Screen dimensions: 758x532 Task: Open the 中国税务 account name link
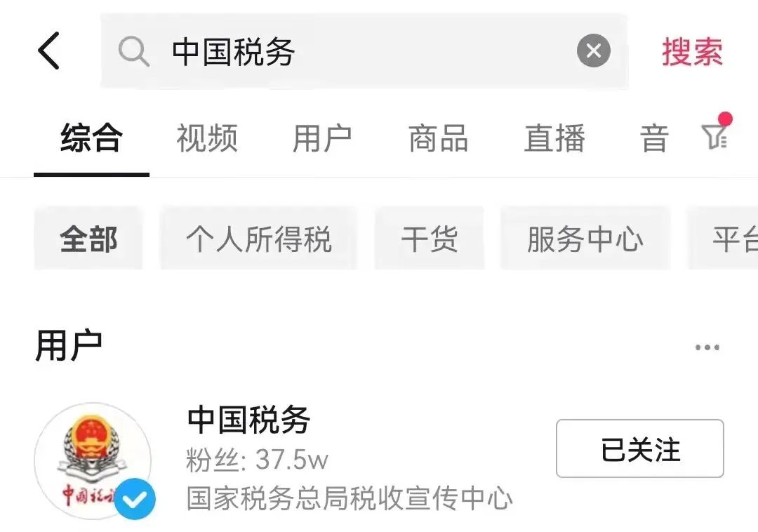(x=248, y=420)
